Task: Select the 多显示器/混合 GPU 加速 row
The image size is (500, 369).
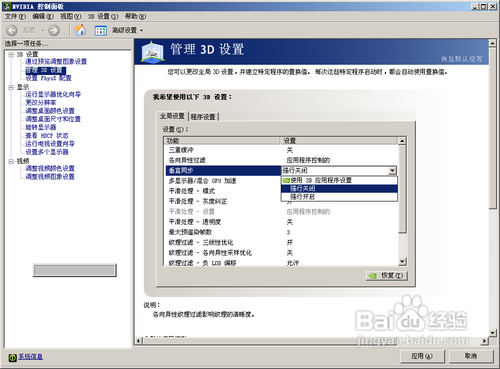Action: click(x=223, y=181)
